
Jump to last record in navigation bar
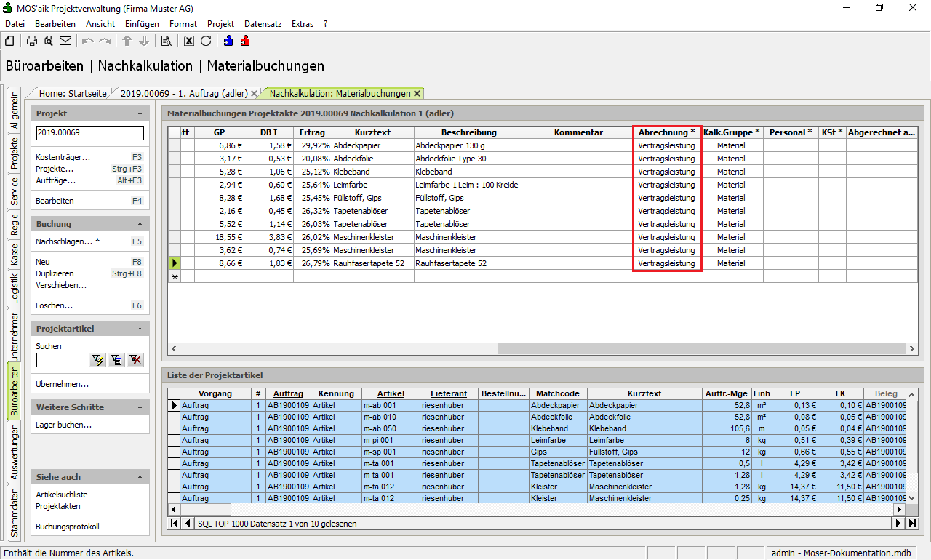pyautogui.click(x=912, y=524)
